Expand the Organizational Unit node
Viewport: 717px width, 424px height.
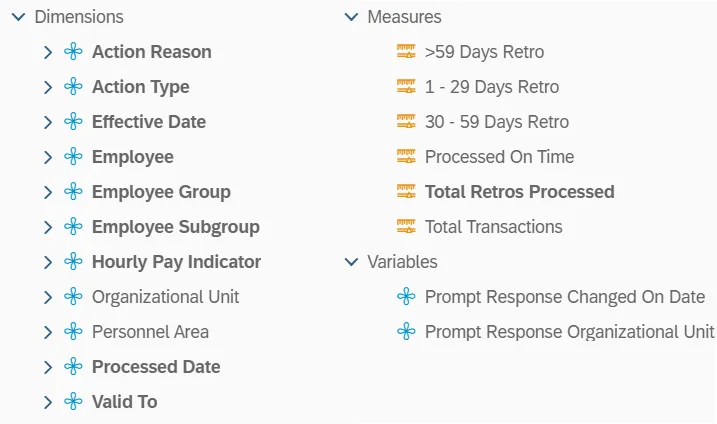coord(48,297)
